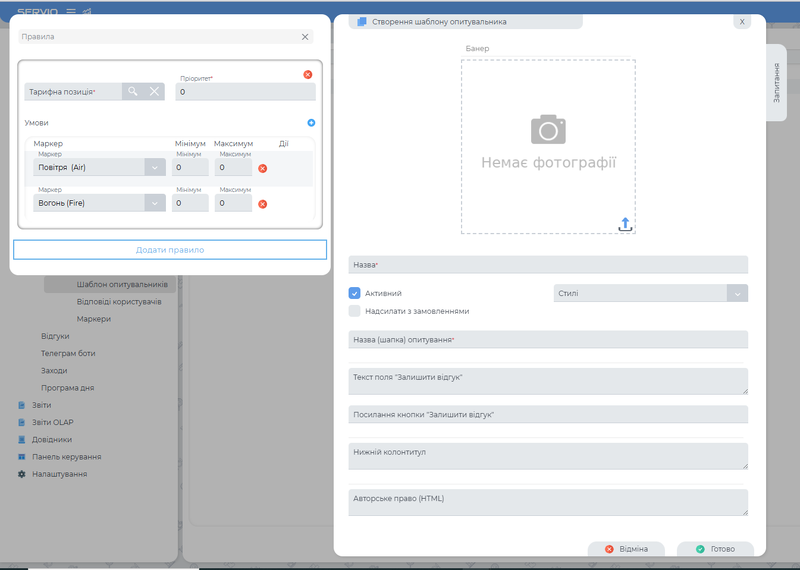
Task: Click the Посилання кнопки "Залишити відгук" field
Action: [x=548, y=414]
